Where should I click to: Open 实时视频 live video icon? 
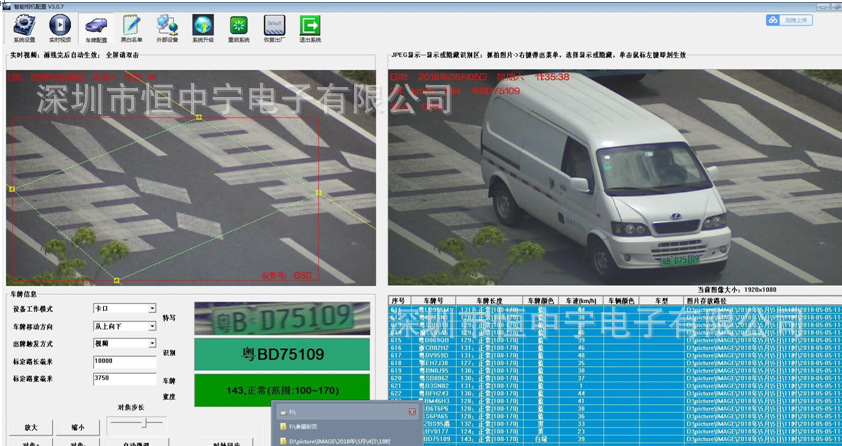coord(60,28)
